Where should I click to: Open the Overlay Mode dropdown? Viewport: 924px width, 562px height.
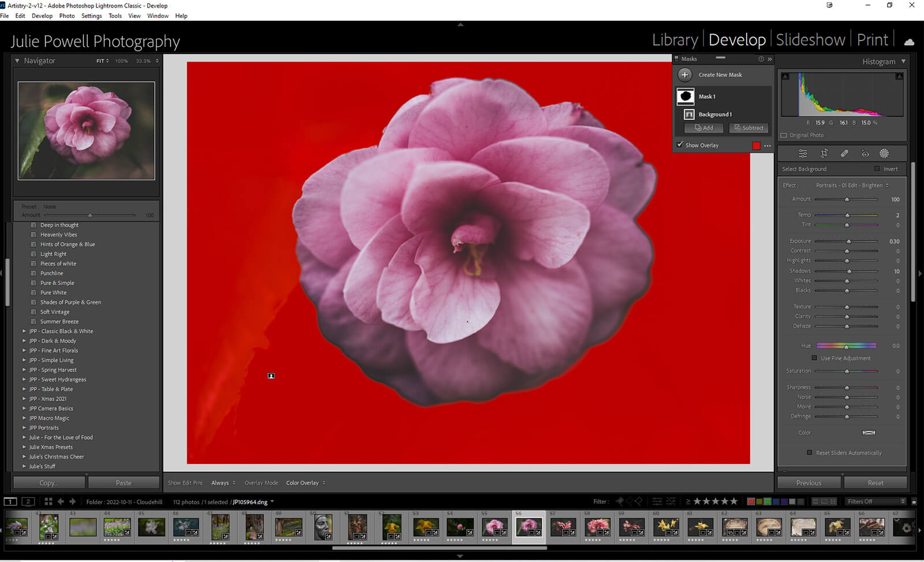[305, 483]
